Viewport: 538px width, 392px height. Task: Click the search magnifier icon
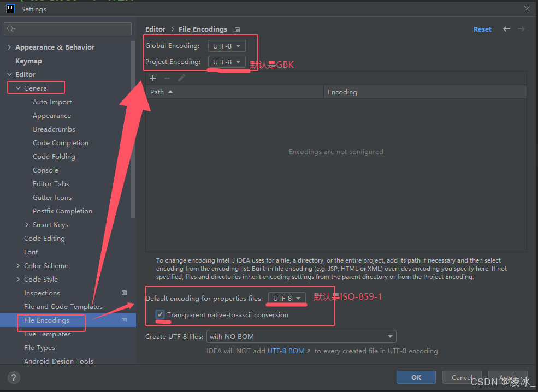point(11,29)
